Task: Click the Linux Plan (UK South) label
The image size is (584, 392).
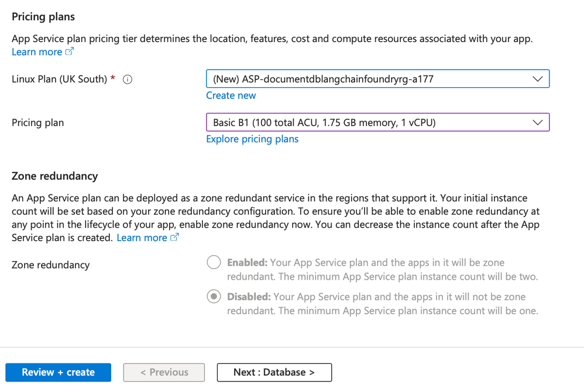Action: 60,79
